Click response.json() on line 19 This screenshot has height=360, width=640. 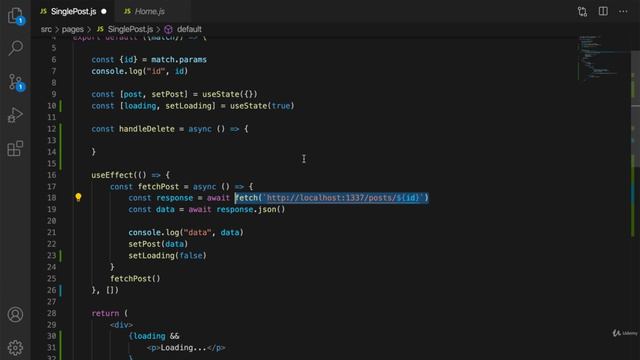pyautogui.click(x=251, y=209)
